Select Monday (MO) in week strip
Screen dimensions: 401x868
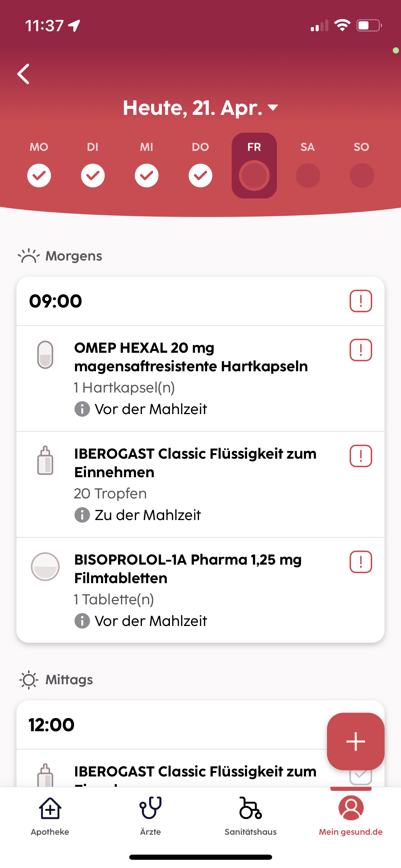click(x=39, y=175)
